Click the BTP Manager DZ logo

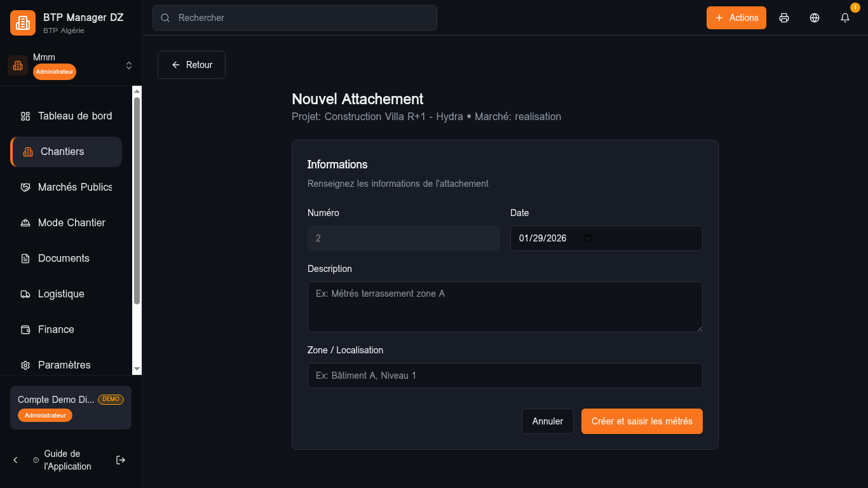[x=23, y=23]
